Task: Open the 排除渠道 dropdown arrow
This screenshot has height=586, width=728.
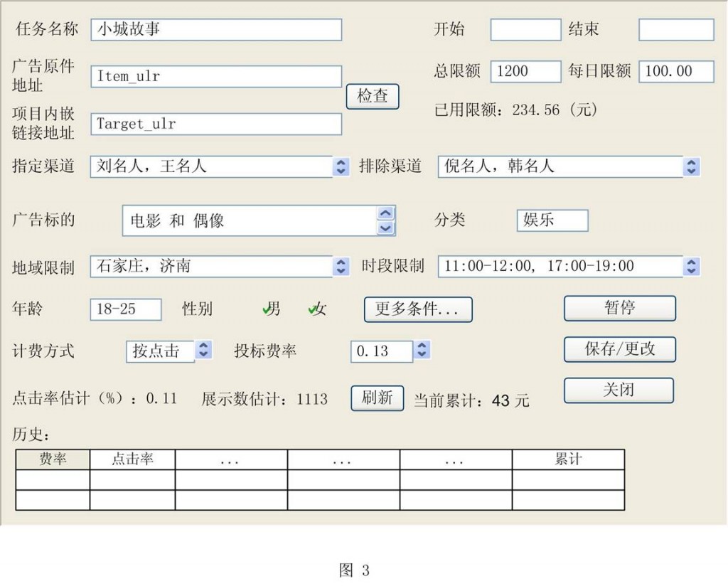Action: point(691,166)
